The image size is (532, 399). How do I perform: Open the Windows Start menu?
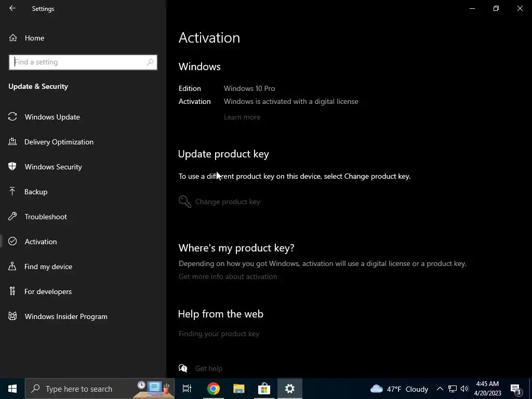[12, 389]
